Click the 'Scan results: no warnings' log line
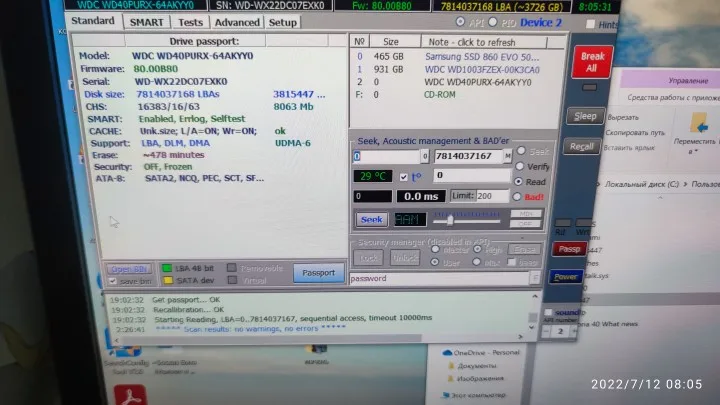 click(251, 329)
